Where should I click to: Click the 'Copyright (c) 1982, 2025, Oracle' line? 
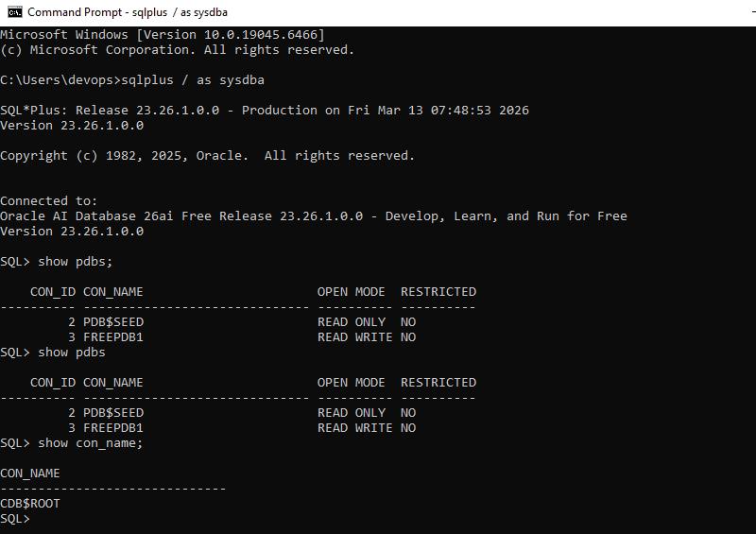click(207, 156)
